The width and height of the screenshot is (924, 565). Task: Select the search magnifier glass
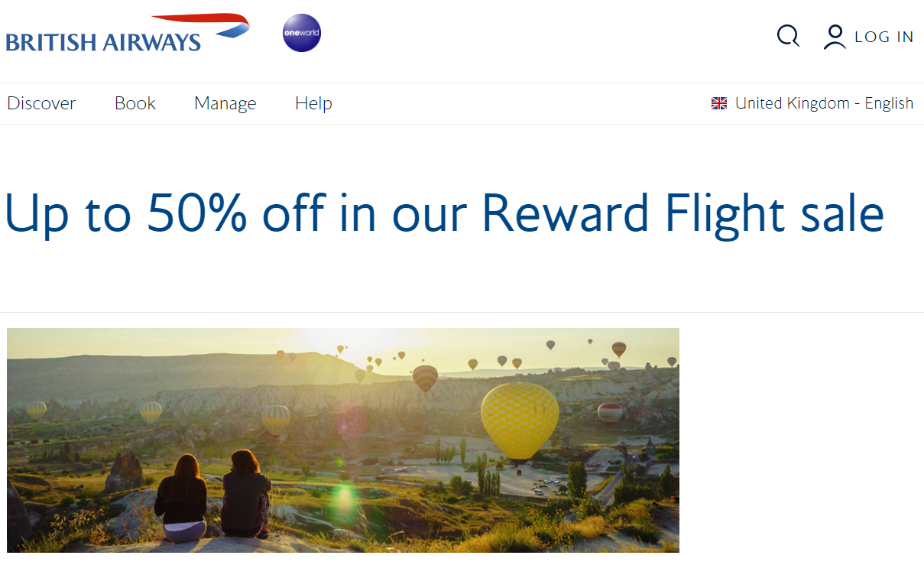pos(788,35)
